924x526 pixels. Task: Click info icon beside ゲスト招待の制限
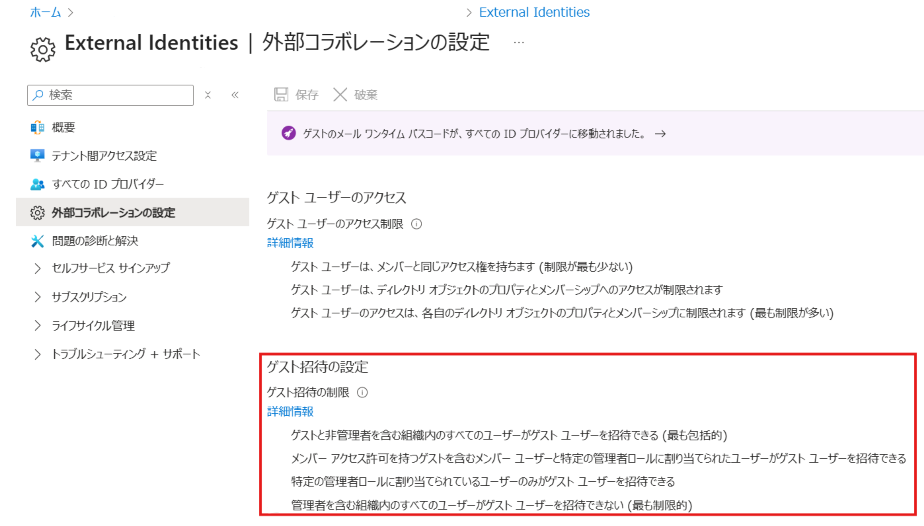[x=363, y=393]
